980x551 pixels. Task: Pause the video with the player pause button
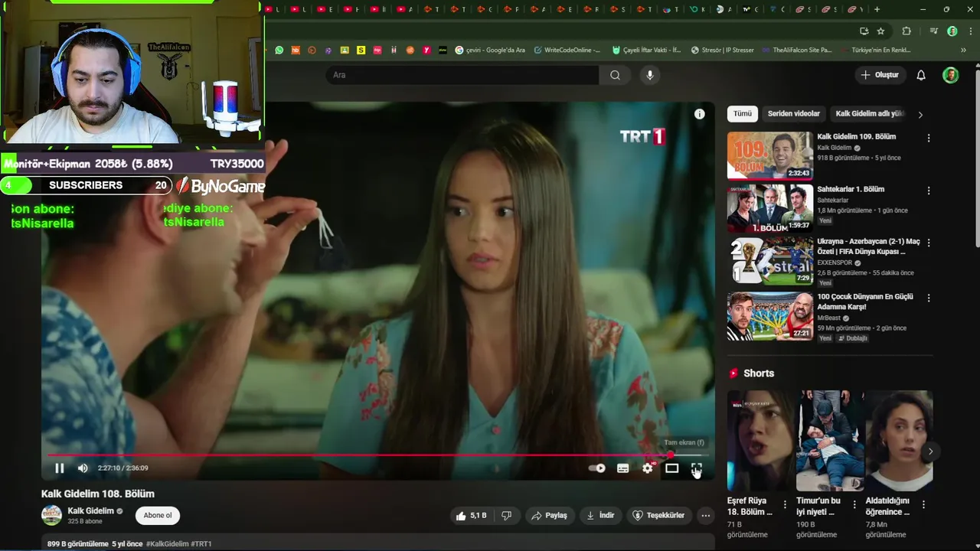coord(59,468)
